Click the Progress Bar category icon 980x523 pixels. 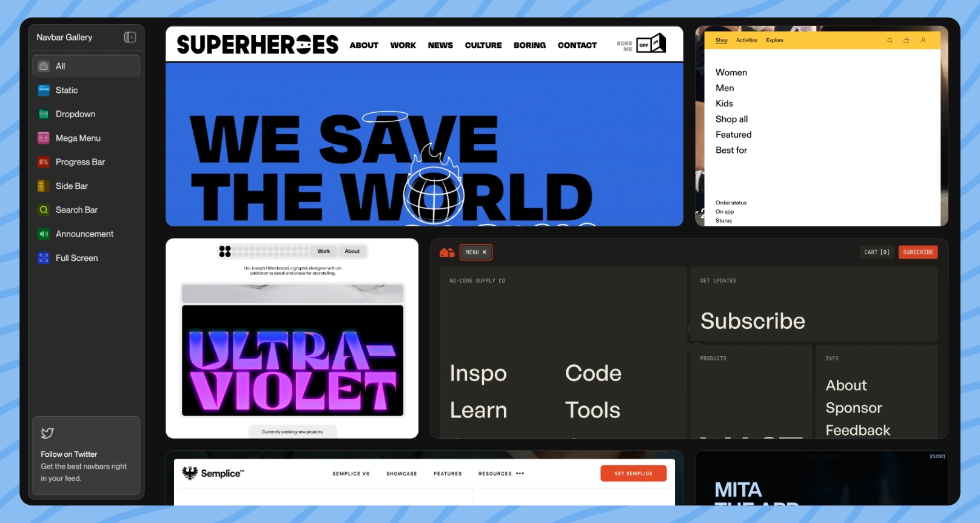(44, 162)
